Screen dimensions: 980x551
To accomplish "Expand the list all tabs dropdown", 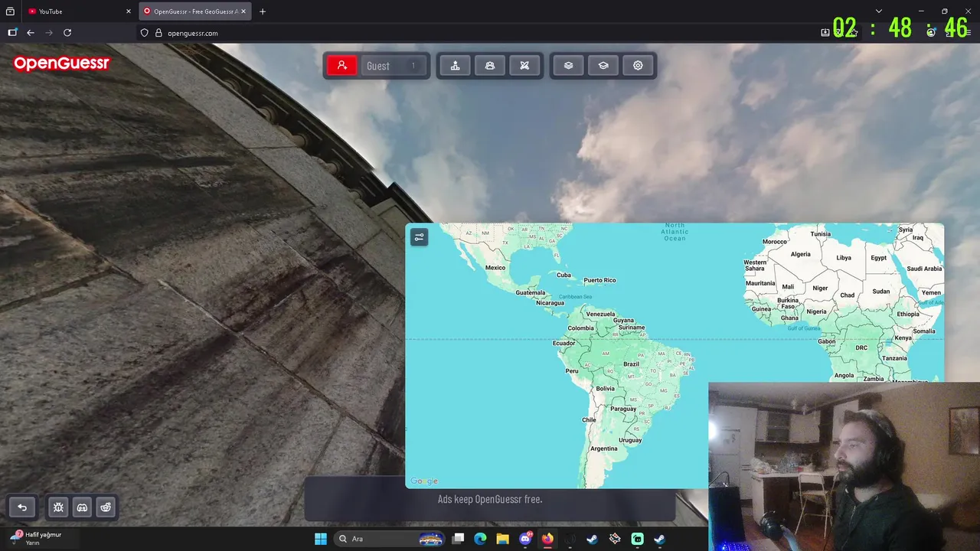I will point(879,11).
